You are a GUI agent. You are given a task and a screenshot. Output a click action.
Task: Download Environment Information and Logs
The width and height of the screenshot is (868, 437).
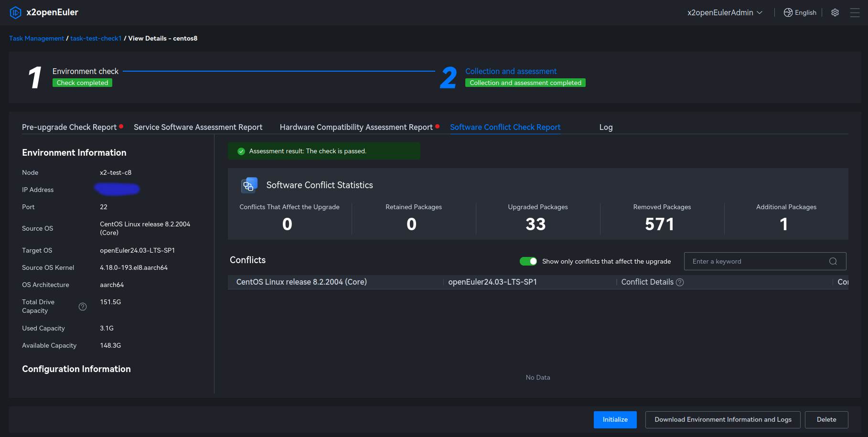722,420
